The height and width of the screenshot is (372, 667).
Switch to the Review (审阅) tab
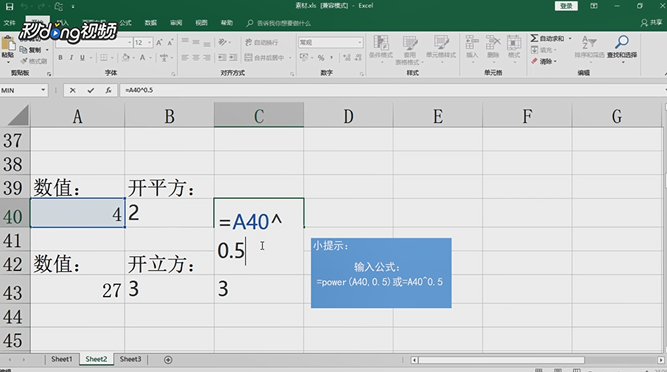click(176, 23)
